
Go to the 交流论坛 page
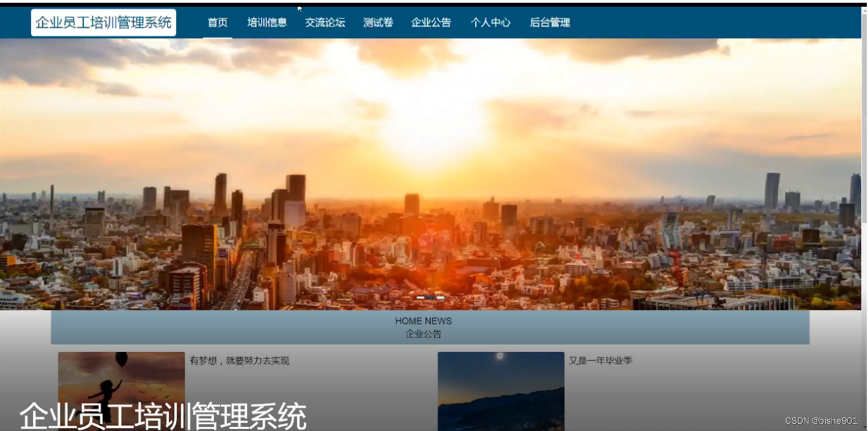[x=325, y=23]
